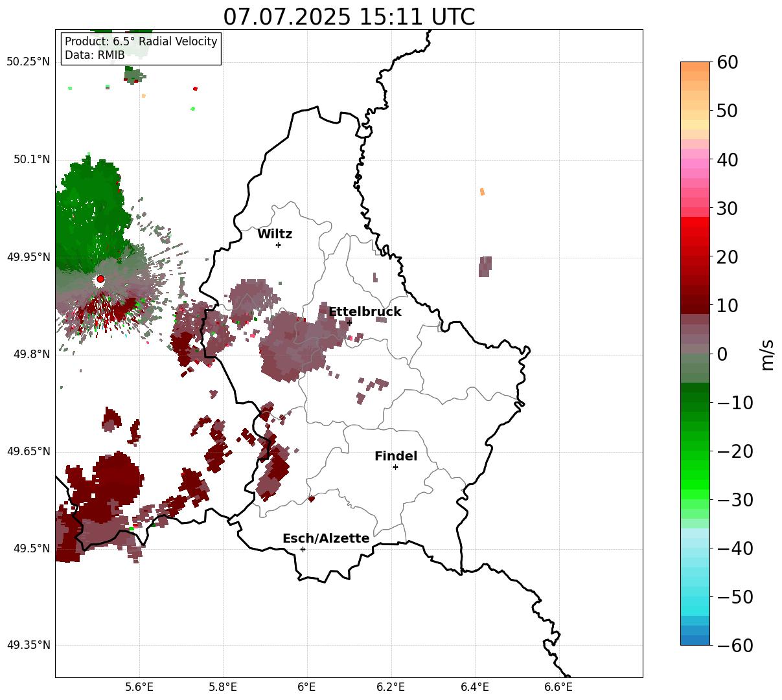Select the Esch/Alzette city label
The width and height of the screenshot is (782, 700).
coord(326,539)
